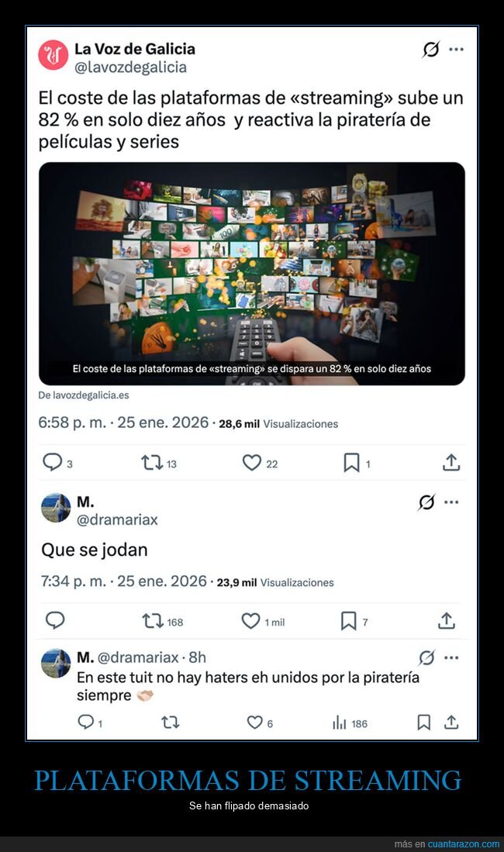504x852 pixels.
Task: Share the La Voz de Galicia tweet
Action: [x=451, y=462]
